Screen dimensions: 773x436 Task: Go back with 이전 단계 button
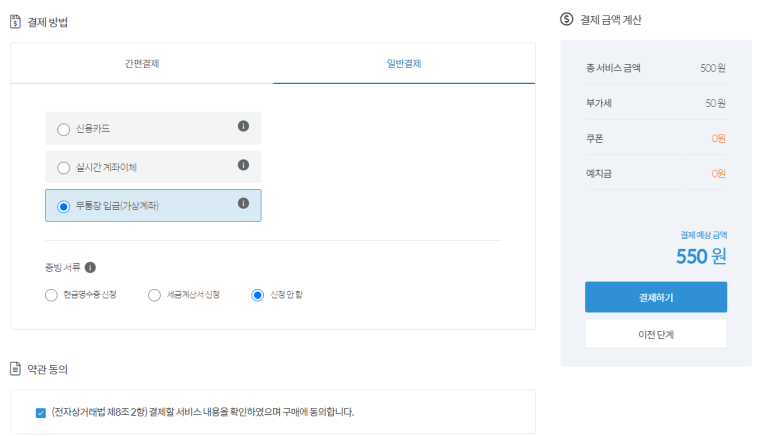(656, 334)
